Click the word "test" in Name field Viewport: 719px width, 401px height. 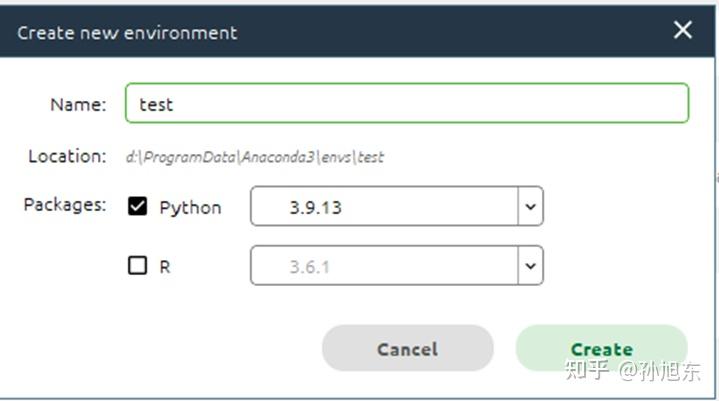[x=156, y=104]
